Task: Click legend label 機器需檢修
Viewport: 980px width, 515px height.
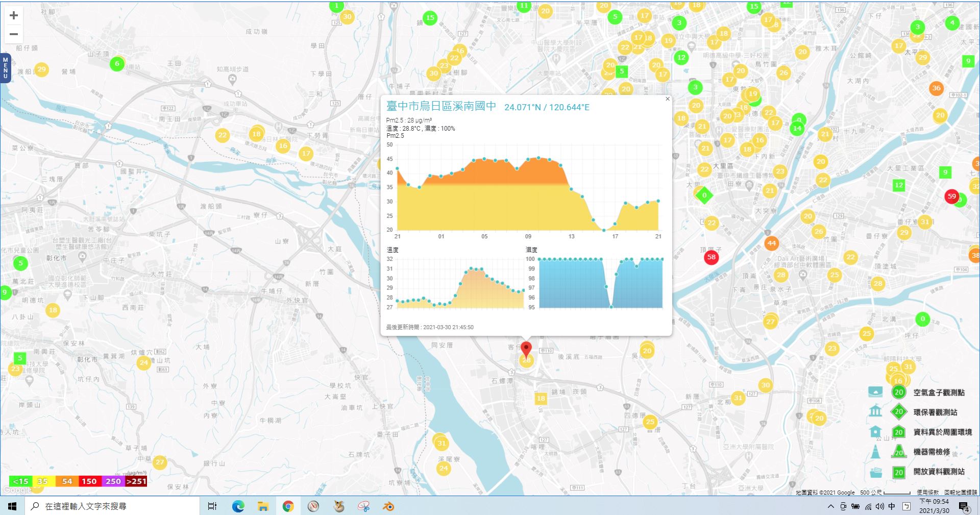Action: (x=932, y=452)
